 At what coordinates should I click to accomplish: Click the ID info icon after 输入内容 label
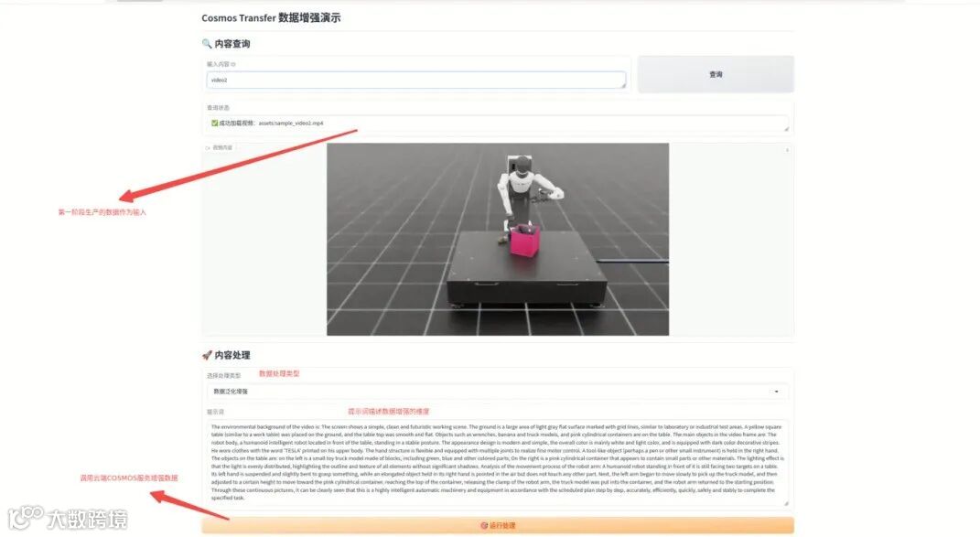pyautogui.click(x=233, y=63)
